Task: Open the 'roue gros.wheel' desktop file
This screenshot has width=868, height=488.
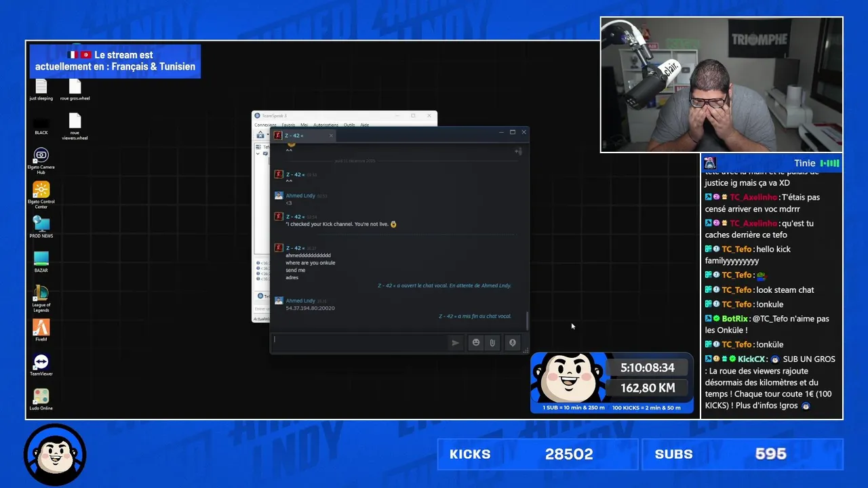Action: [x=75, y=89]
